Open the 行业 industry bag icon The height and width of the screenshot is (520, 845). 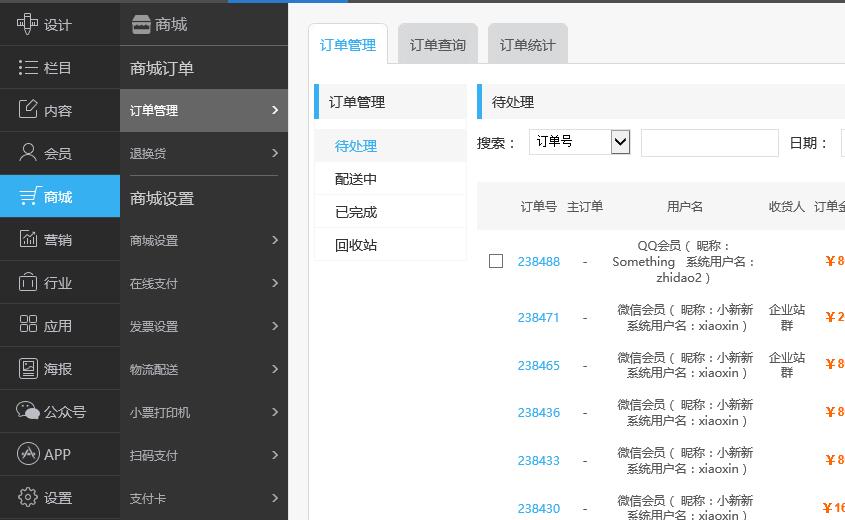click(x=28, y=282)
